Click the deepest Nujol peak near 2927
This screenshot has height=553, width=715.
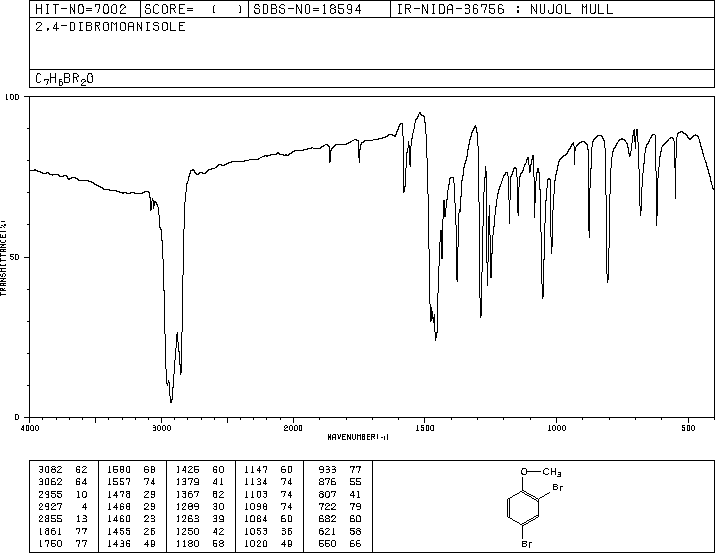tap(171, 401)
